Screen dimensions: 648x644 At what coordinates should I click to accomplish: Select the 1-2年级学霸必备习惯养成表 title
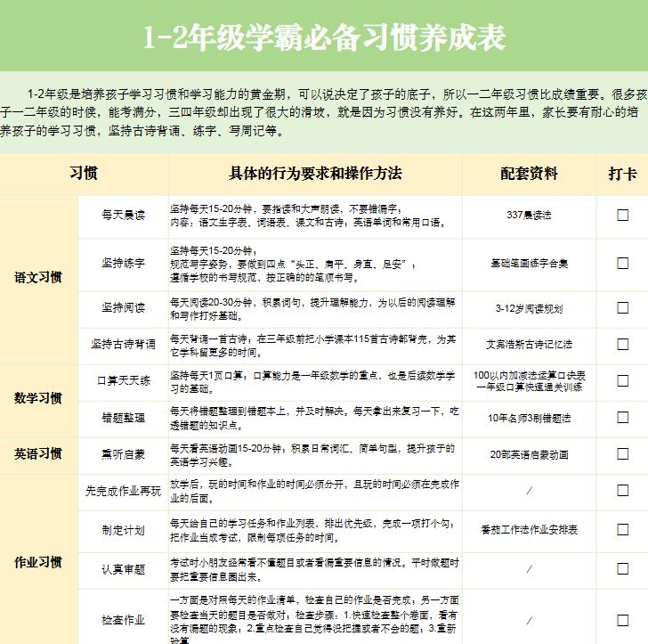click(324, 37)
